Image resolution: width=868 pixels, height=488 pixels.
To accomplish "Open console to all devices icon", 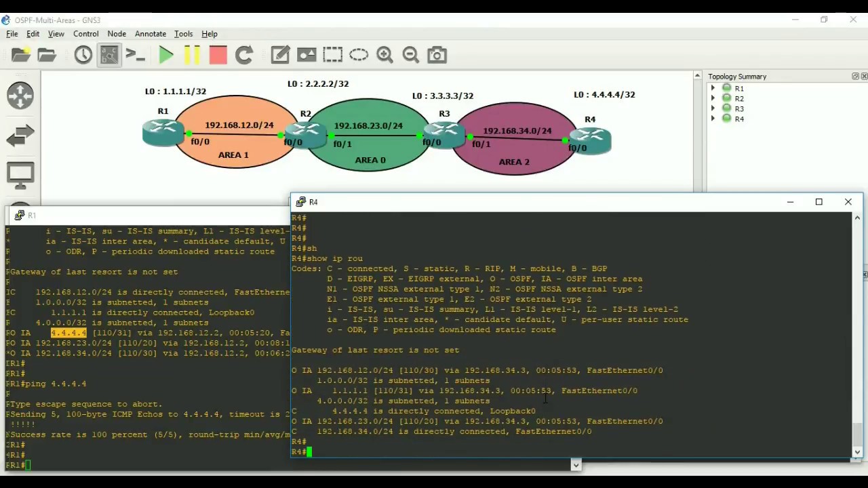I will coord(136,55).
